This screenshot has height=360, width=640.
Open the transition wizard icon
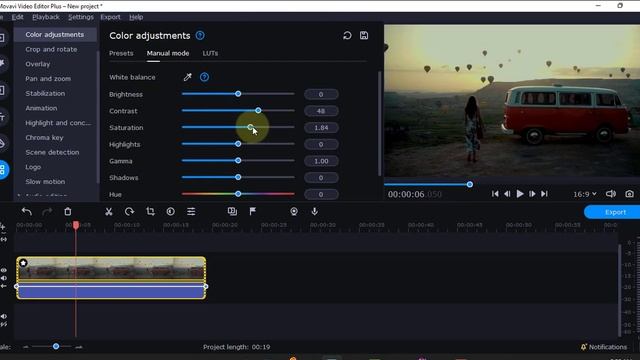232,211
